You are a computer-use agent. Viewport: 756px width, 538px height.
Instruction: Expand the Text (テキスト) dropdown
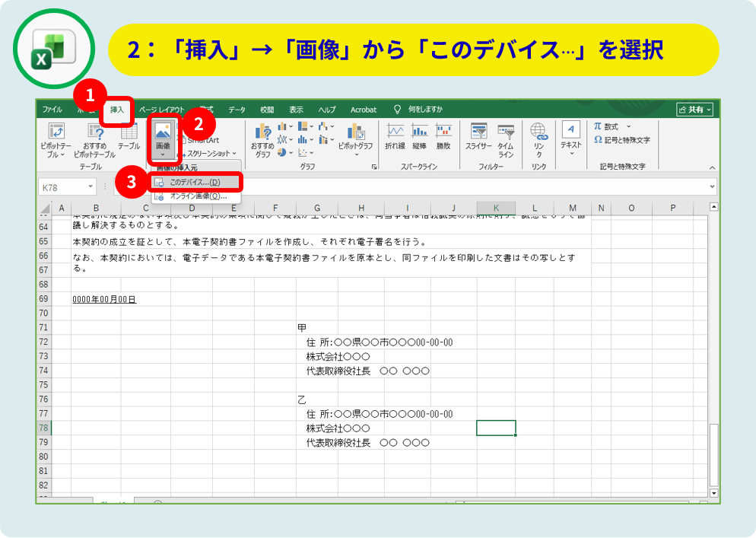571,135
